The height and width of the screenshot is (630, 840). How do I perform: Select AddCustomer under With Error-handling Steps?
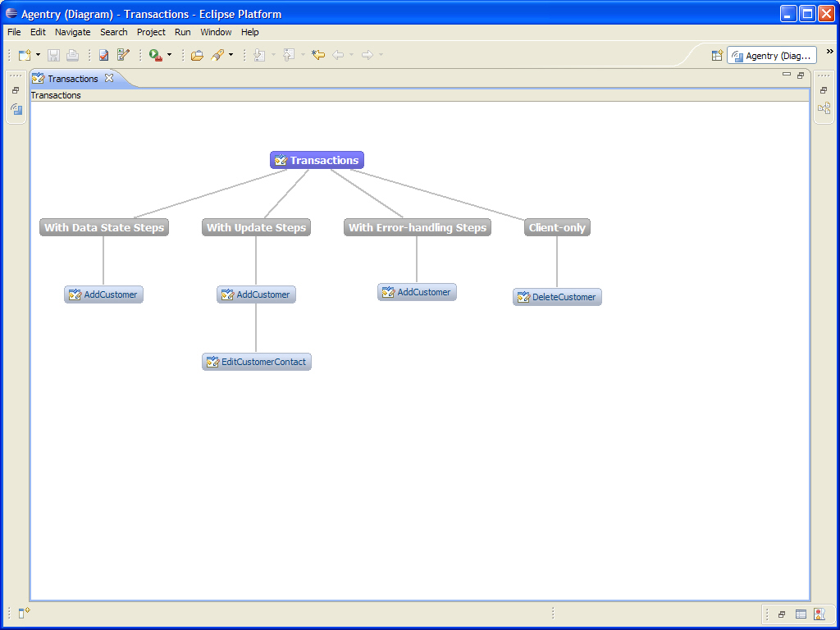417,292
